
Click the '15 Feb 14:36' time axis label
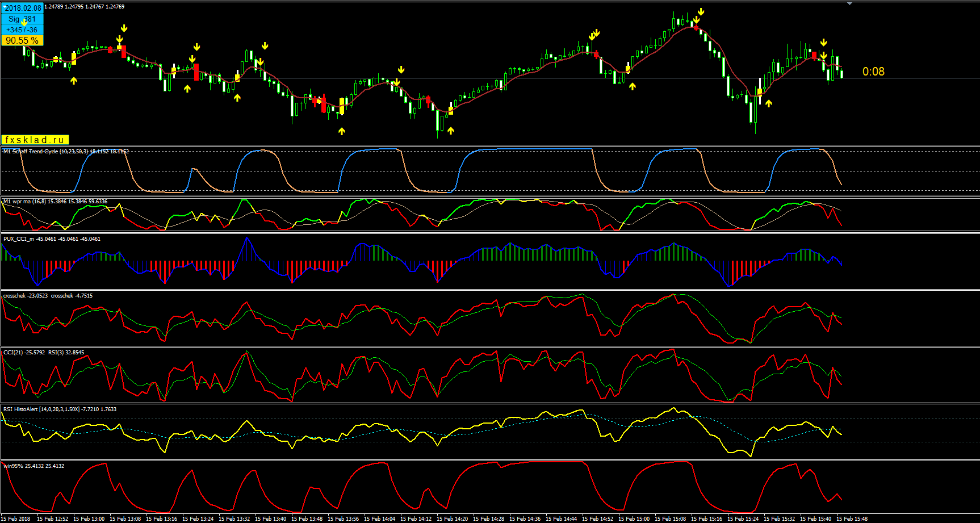[x=525, y=519]
